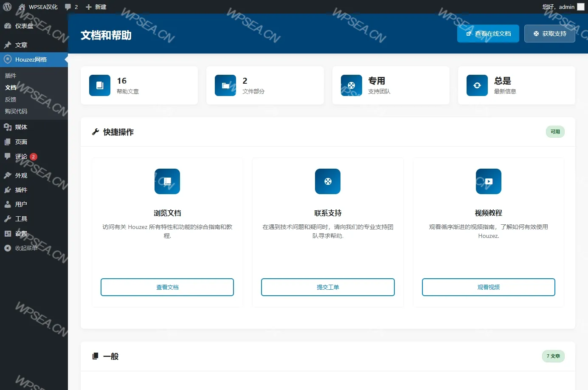Open the 反馈 submenu item
The image size is (588, 390).
pyautogui.click(x=11, y=99)
